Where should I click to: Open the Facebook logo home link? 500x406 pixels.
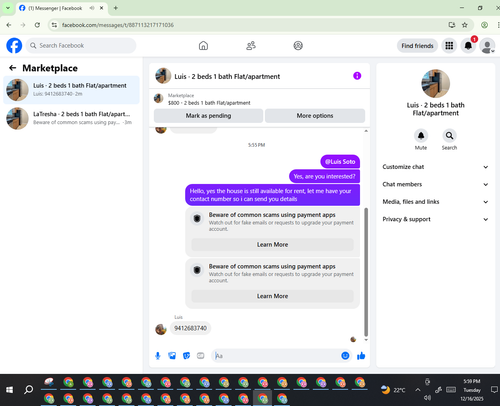point(14,46)
